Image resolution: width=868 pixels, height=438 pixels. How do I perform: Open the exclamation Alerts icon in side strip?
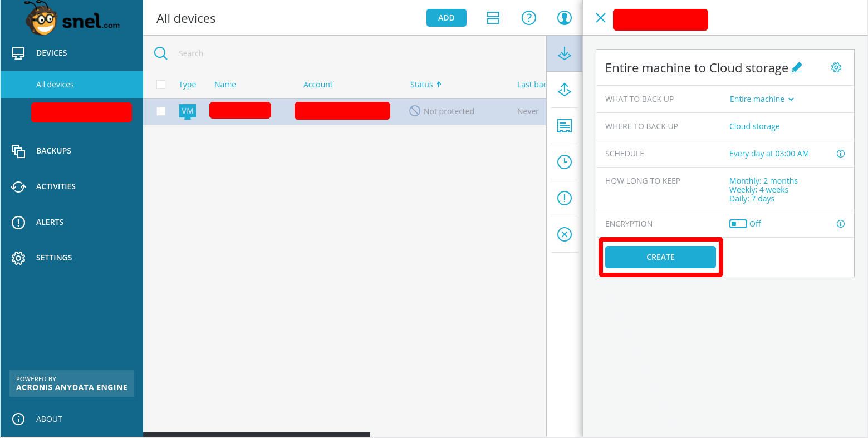(565, 198)
